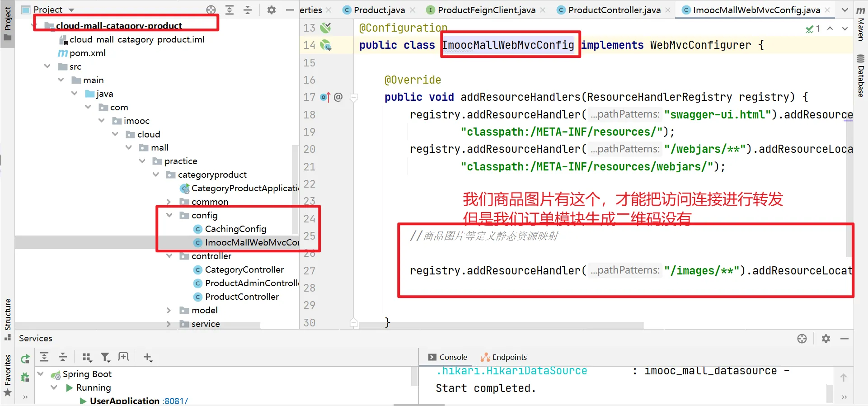This screenshot has height=406, width=868.
Task: Click the UserApplication :8081/ link
Action: pos(138,401)
